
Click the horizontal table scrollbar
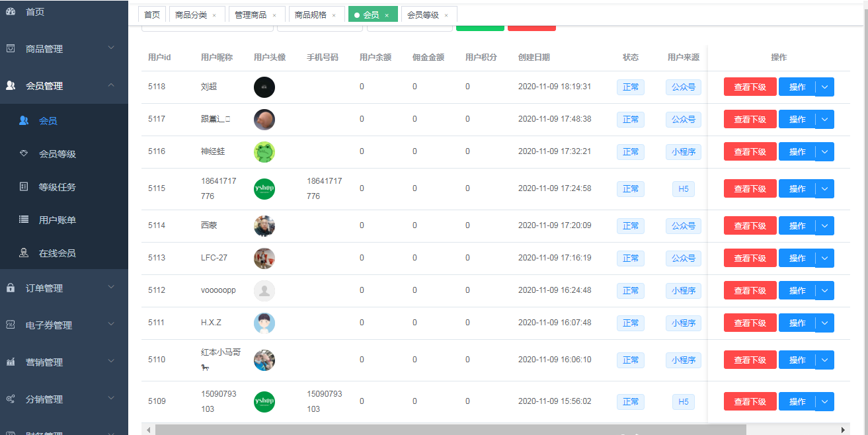(451, 430)
